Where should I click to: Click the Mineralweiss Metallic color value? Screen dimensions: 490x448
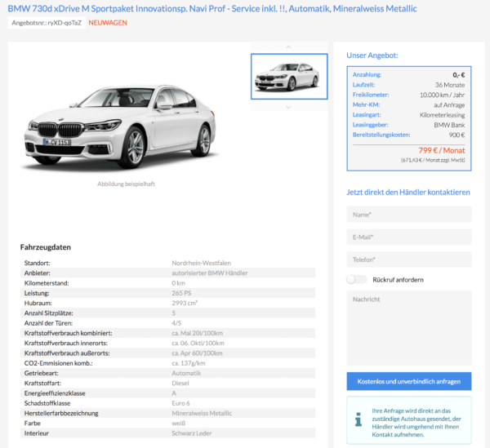202,413
